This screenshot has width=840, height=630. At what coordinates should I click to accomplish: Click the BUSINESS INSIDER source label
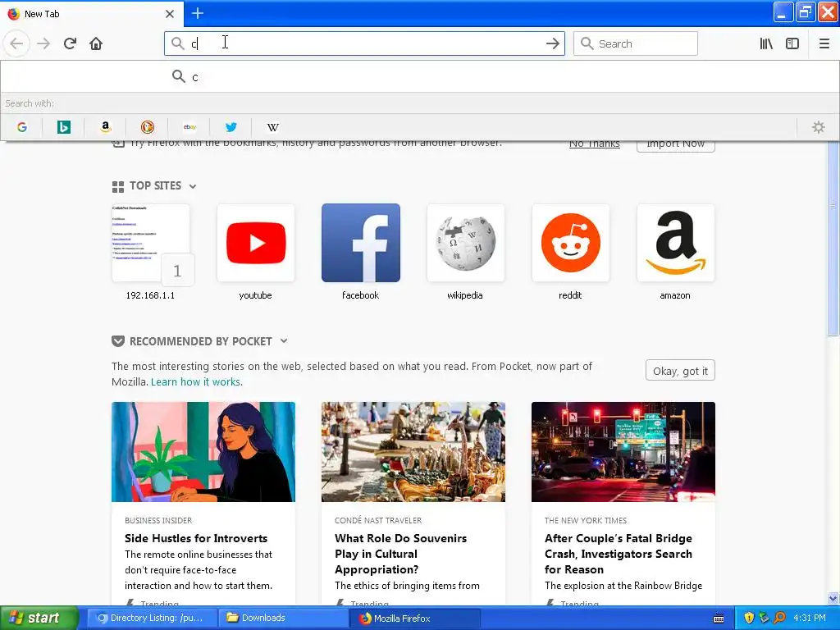click(x=158, y=521)
